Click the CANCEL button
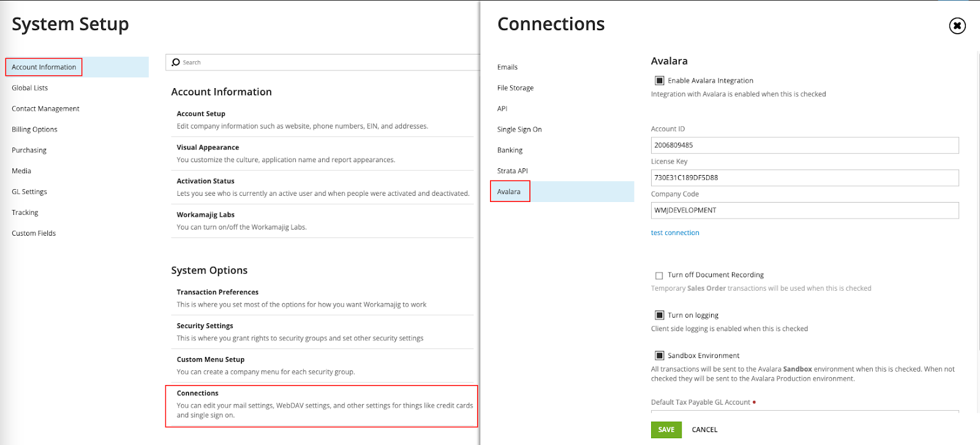 click(x=704, y=430)
